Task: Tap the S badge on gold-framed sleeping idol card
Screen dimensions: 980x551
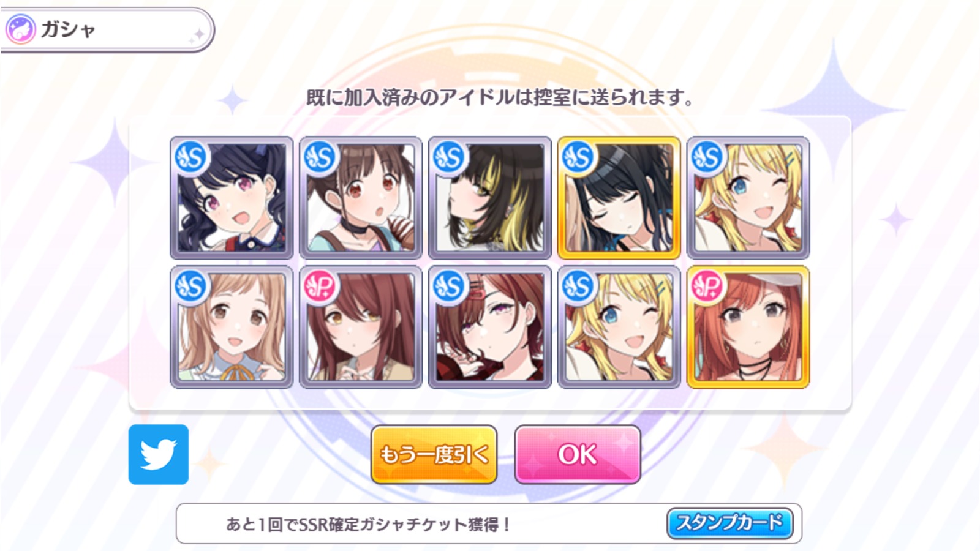Action: pos(577,158)
